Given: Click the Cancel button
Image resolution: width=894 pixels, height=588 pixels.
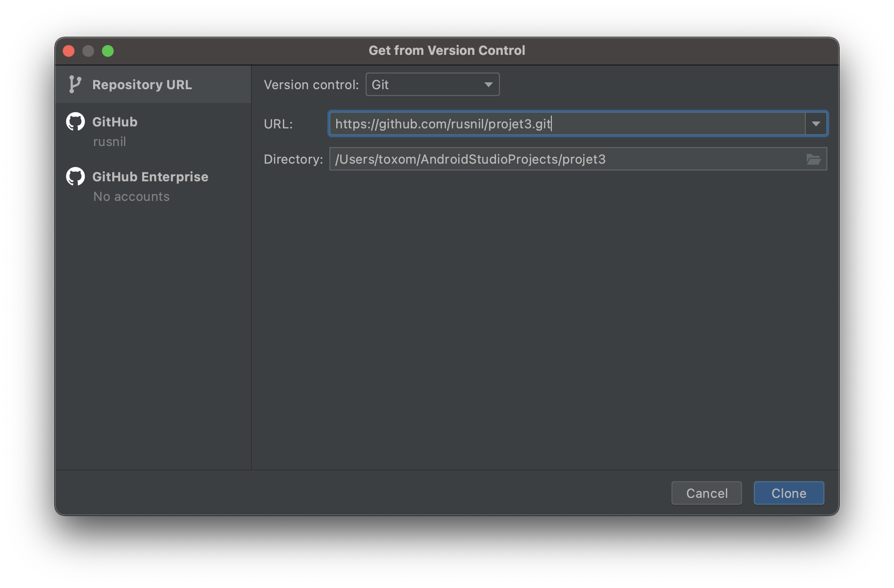Looking at the screenshot, I should pos(706,493).
